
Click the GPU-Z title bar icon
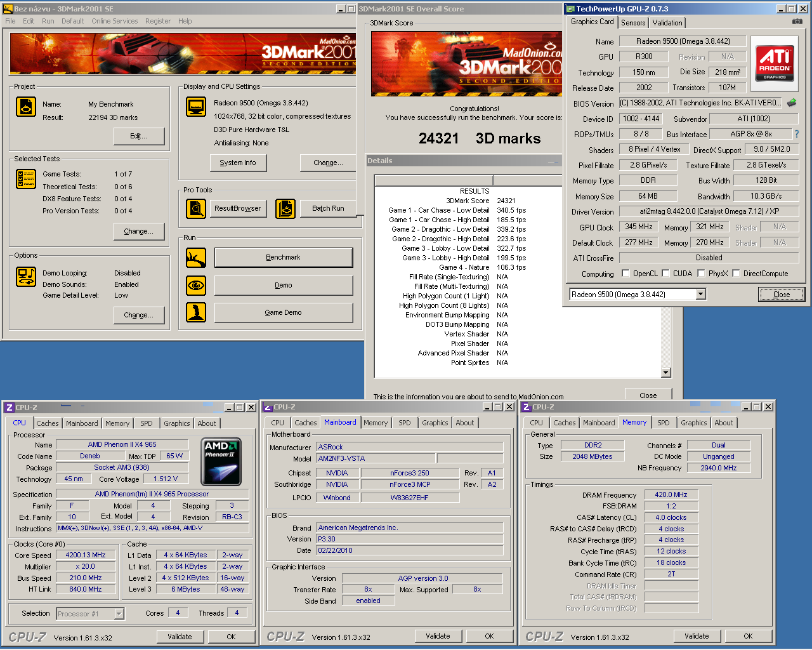click(570, 9)
